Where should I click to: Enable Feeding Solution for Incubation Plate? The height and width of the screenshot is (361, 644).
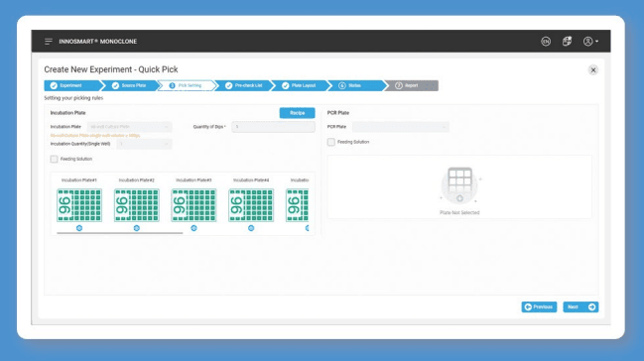click(x=54, y=159)
